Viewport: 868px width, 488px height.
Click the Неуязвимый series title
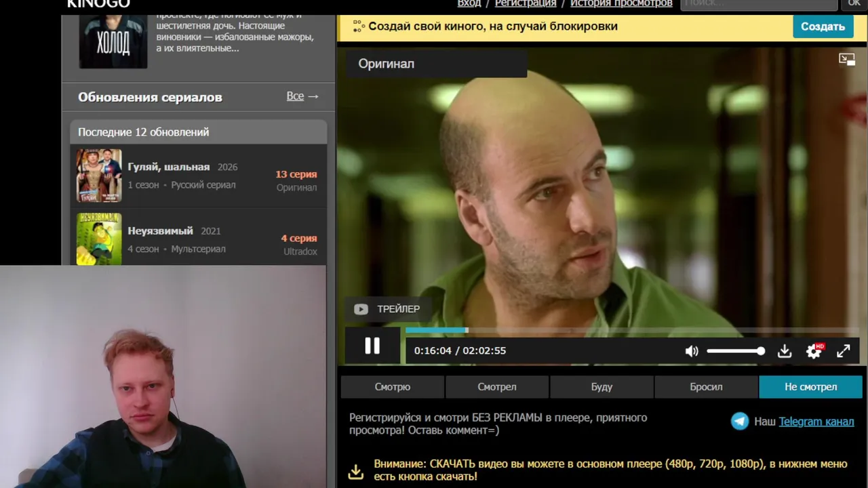click(161, 231)
